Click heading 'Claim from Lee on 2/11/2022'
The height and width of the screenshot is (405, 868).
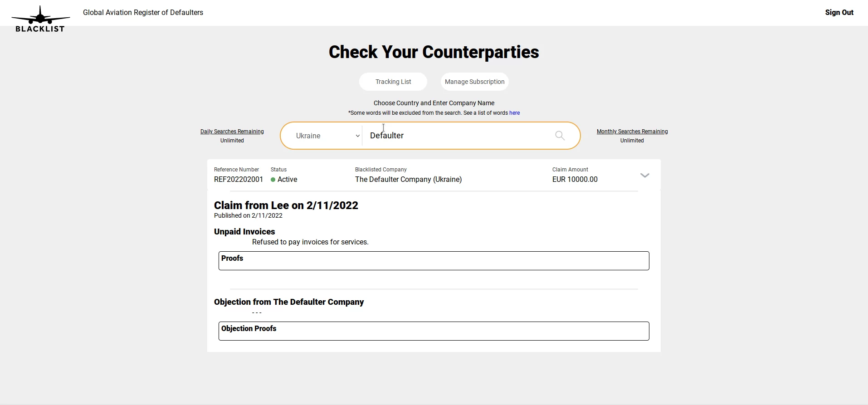[x=286, y=205]
